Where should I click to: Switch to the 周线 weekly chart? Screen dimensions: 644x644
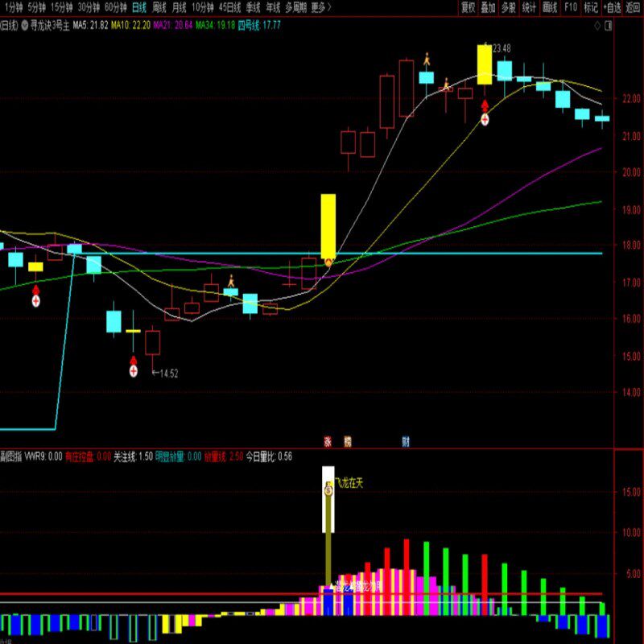159,7
